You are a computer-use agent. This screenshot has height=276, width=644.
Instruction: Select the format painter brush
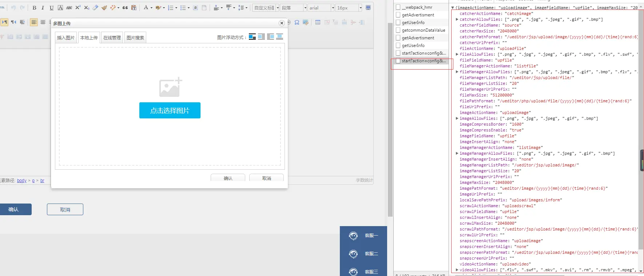tap(104, 8)
